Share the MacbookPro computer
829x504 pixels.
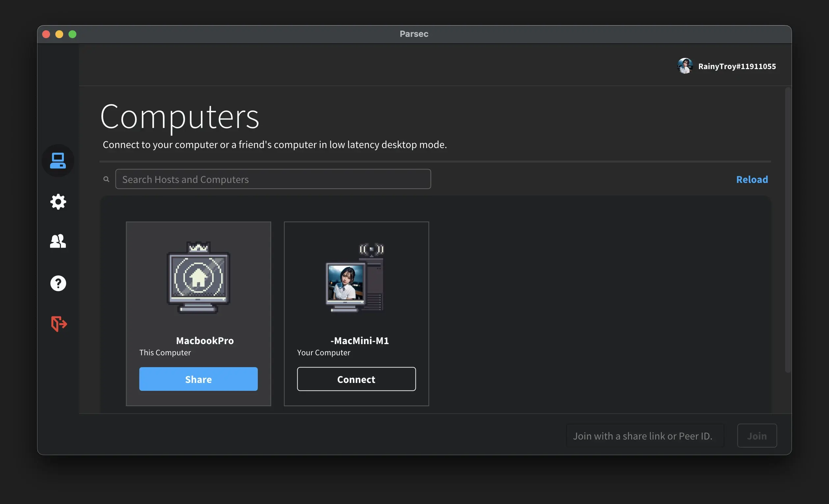pyautogui.click(x=199, y=379)
